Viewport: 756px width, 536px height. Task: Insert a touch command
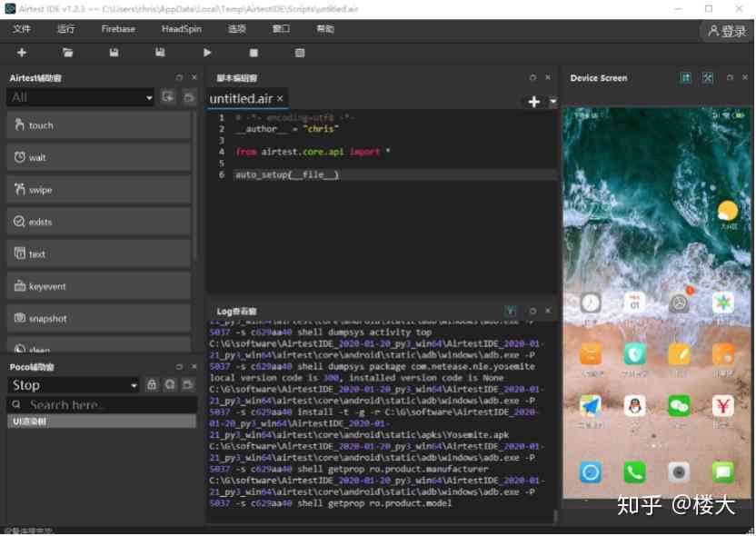99,125
